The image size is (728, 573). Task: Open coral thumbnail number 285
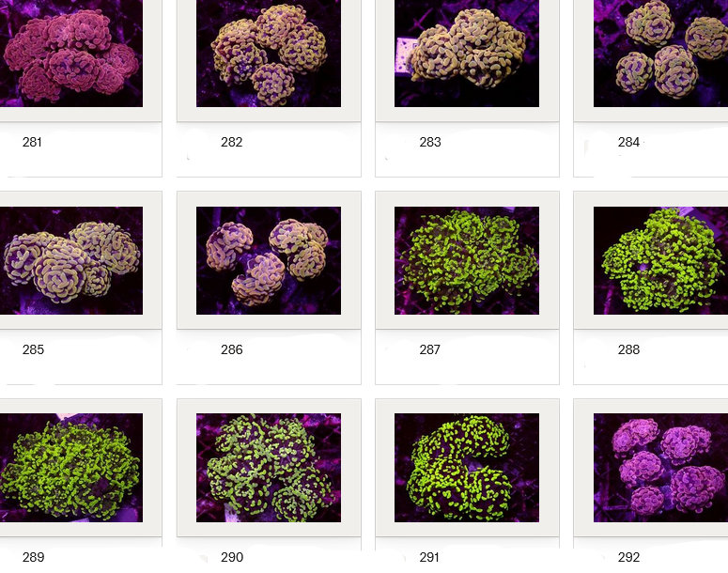71,260
